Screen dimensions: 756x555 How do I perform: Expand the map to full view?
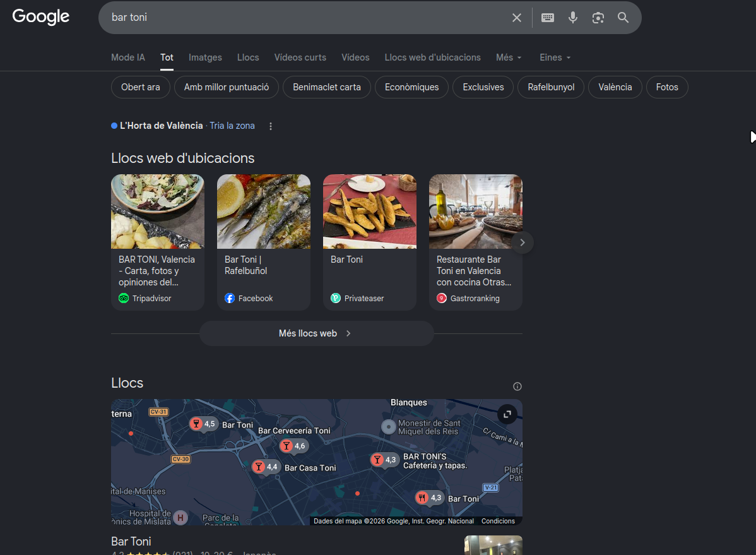(x=507, y=414)
